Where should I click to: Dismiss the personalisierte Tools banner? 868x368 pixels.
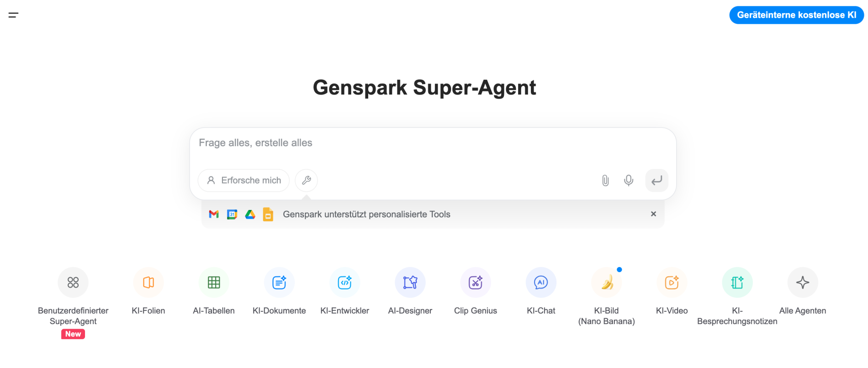pos(653,214)
